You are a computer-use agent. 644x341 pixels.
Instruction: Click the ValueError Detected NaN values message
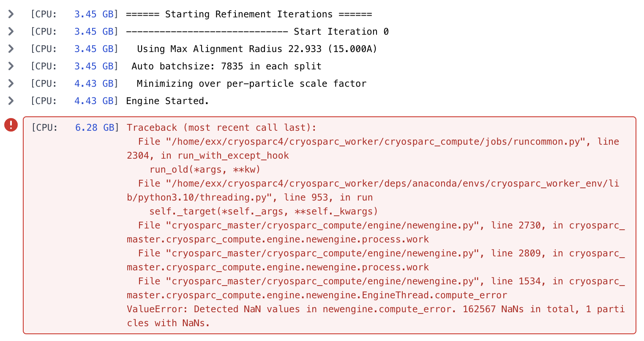pos(376,316)
